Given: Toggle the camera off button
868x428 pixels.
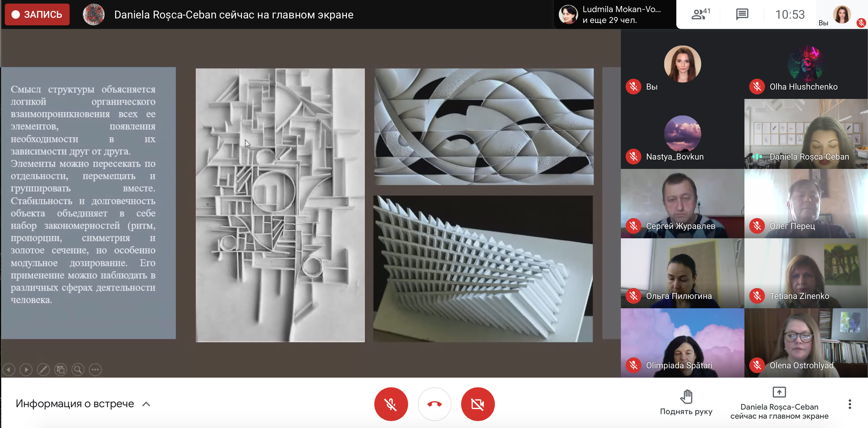Looking at the screenshot, I should tap(477, 404).
